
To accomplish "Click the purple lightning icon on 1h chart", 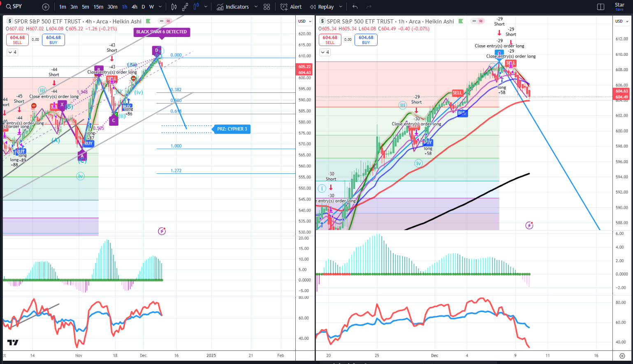I will [x=529, y=225].
